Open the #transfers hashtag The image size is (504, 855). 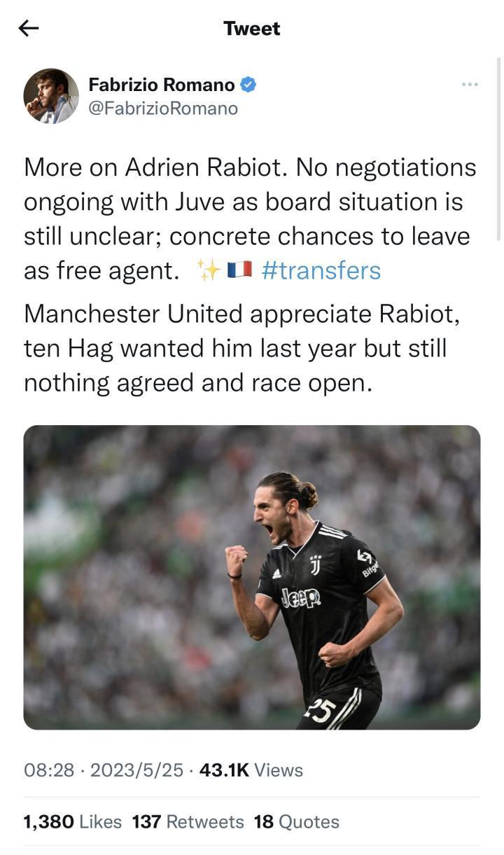tap(321, 271)
